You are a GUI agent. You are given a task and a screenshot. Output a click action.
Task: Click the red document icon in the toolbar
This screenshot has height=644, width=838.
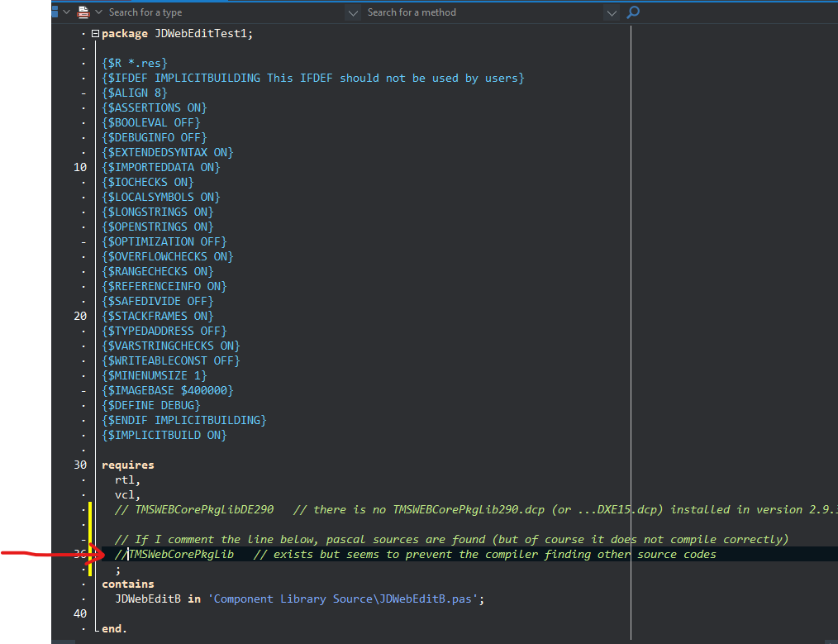click(83, 12)
